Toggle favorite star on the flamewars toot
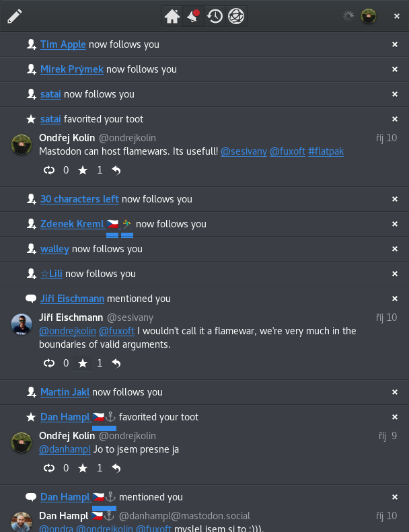 click(83, 170)
